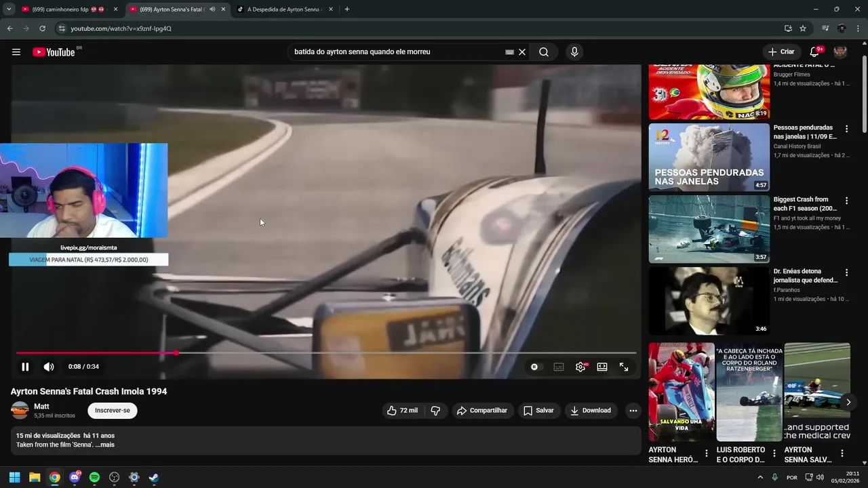Open options for 'LUIS ROBERTO' short
The height and width of the screenshot is (488, 868).
tap(774, 453)
